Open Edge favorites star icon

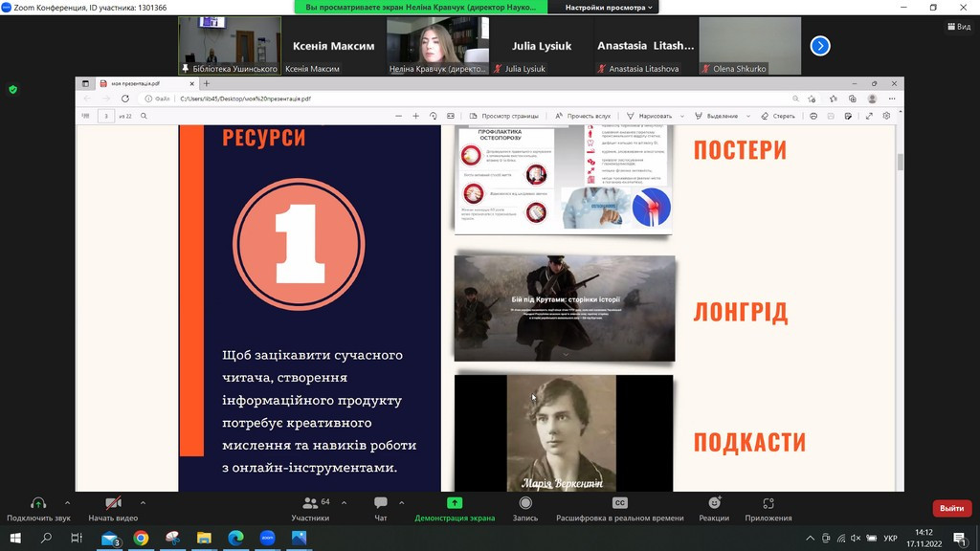point(834,99)
